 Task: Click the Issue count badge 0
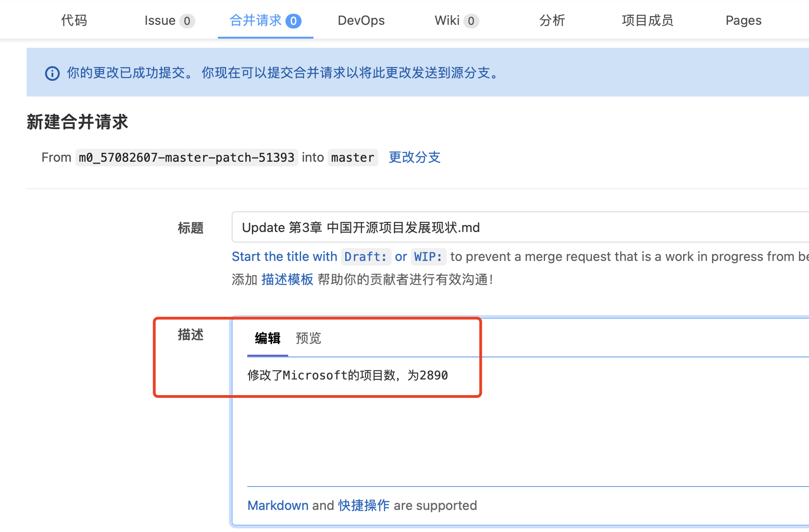(187, 21)
